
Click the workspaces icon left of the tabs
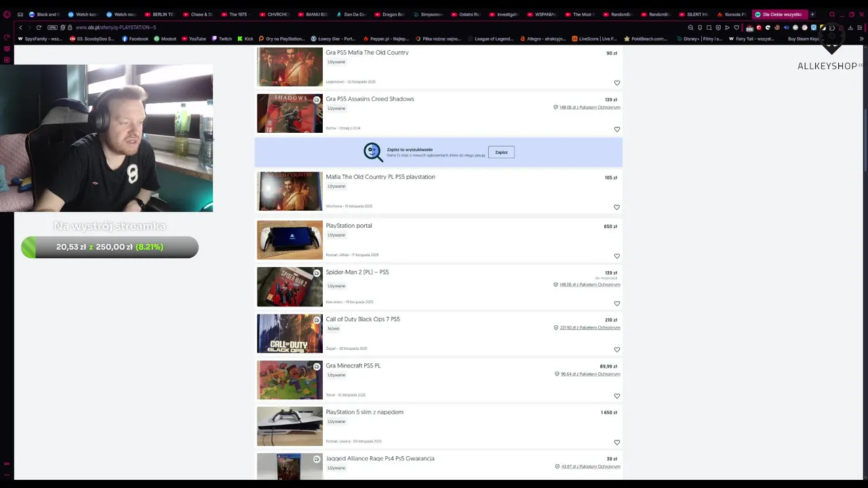click(20, 14)
